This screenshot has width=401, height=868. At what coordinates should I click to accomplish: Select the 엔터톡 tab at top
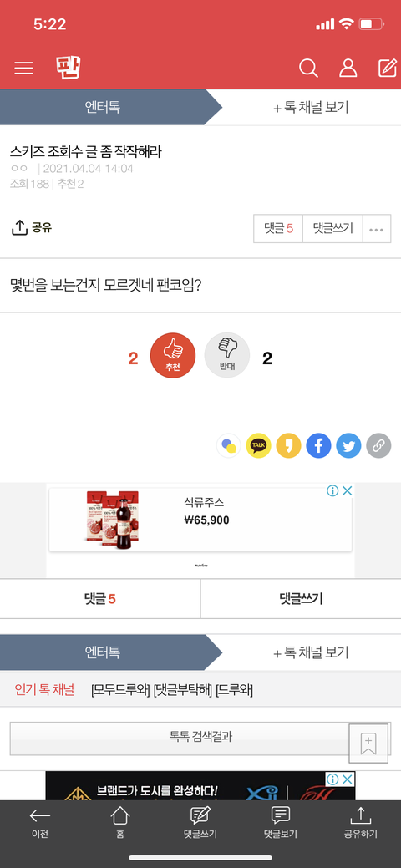[x=103, y=108]
